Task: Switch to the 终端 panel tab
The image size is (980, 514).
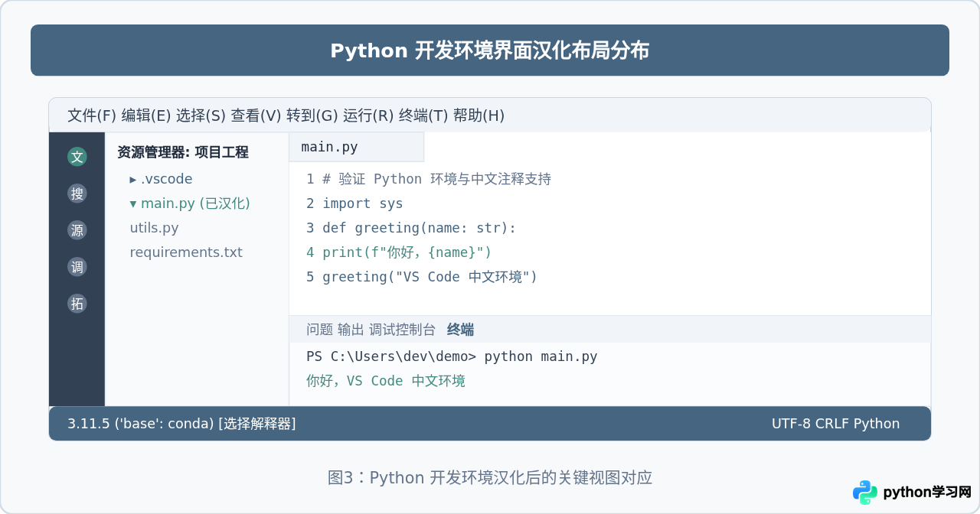Action: point(460,330)
